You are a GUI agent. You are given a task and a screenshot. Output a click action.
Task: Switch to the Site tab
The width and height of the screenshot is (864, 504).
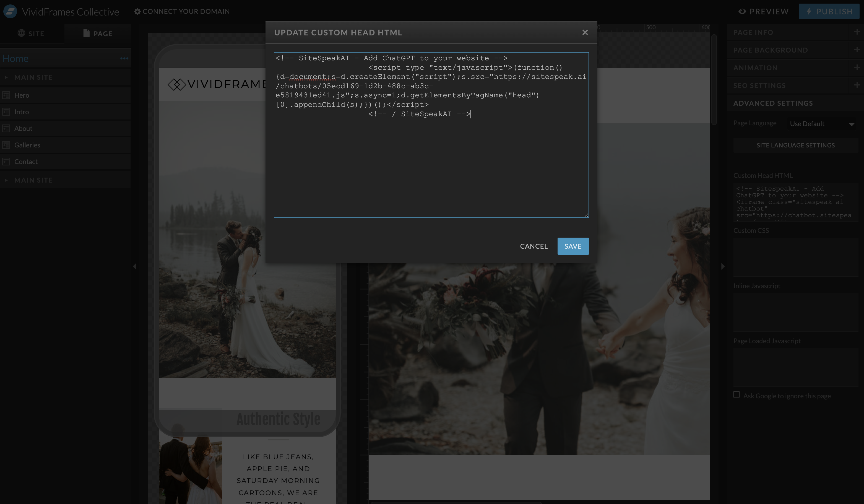click(31, 33)
